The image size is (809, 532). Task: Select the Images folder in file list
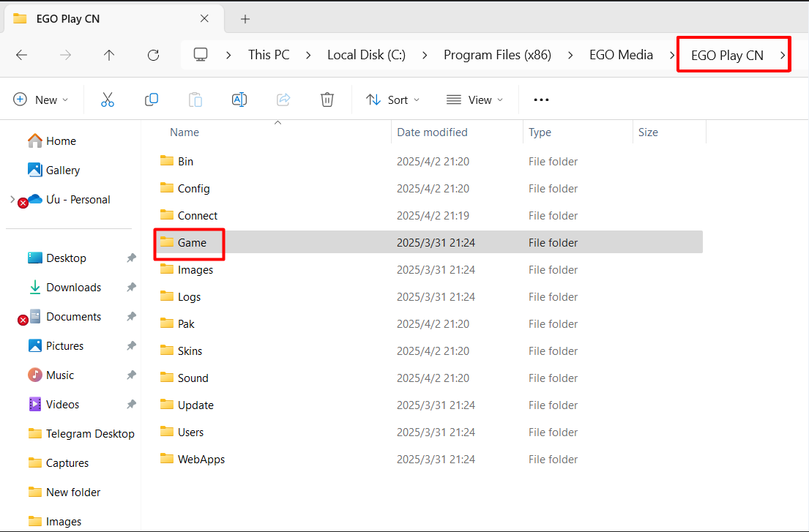[x=429, y=269]
